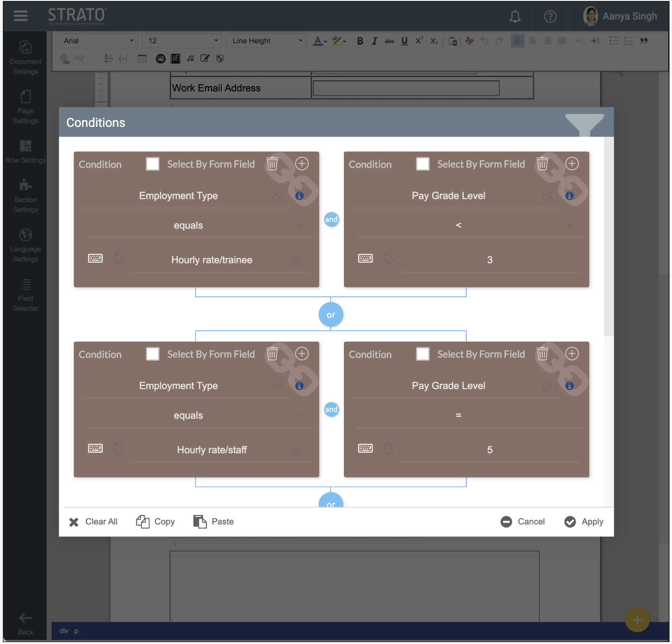
Task: Expand the less-than operator dropdown
Action: (x=570, y=226)
